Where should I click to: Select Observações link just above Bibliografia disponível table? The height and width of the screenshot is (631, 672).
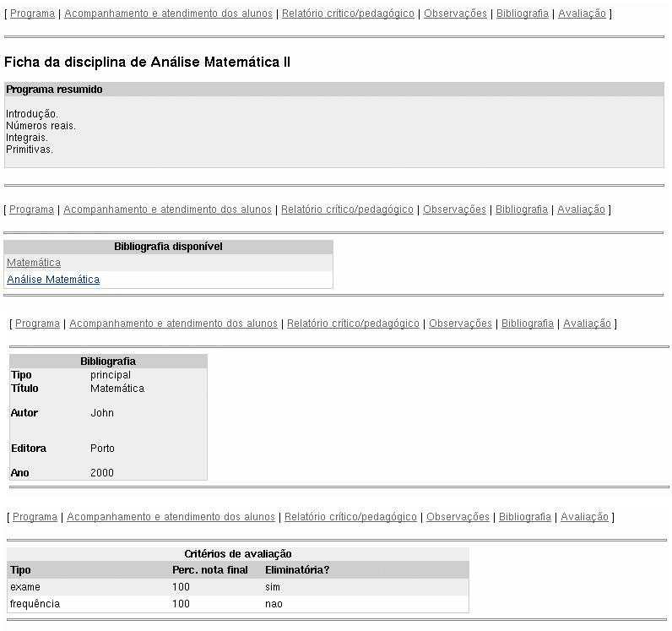point(454,209)
